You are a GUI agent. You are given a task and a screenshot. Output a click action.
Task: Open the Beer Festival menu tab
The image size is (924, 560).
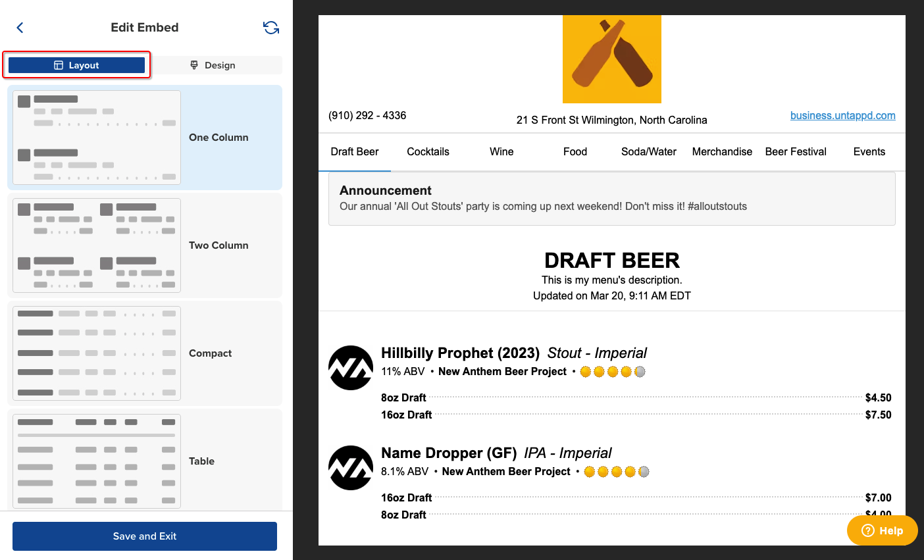click(x=796, y=151)
